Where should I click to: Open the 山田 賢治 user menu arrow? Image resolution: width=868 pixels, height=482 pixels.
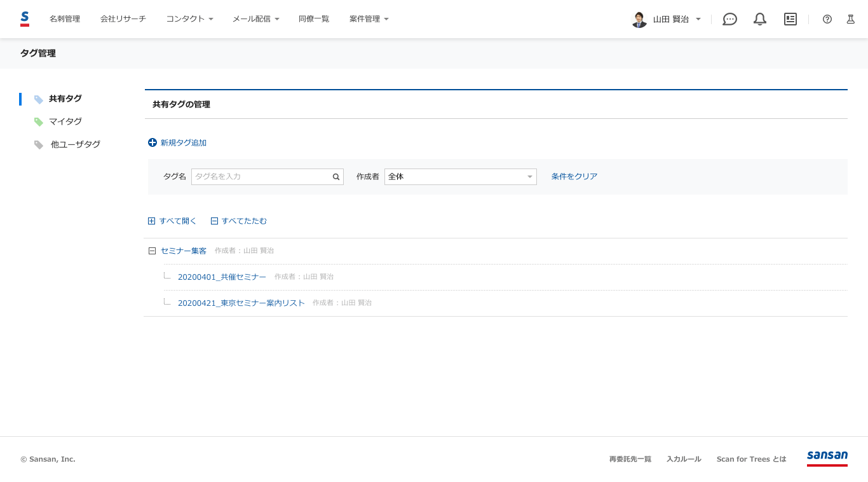point(698,19)
